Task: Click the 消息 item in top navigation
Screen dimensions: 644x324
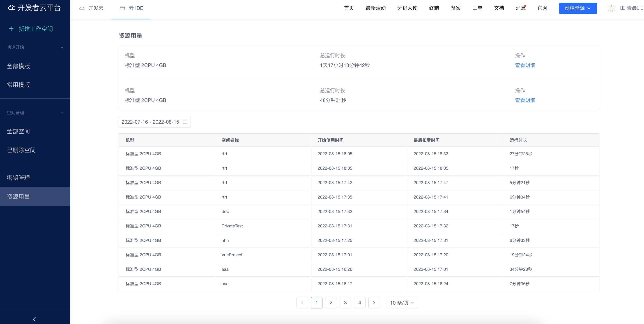Action: click(x=520, y=8)
